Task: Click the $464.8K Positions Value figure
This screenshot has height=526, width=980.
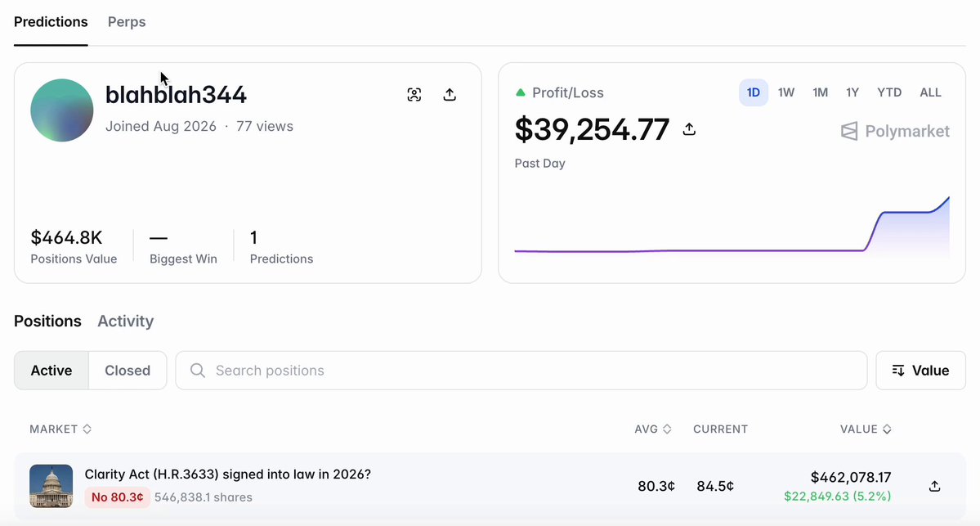Action: (66, 238)
